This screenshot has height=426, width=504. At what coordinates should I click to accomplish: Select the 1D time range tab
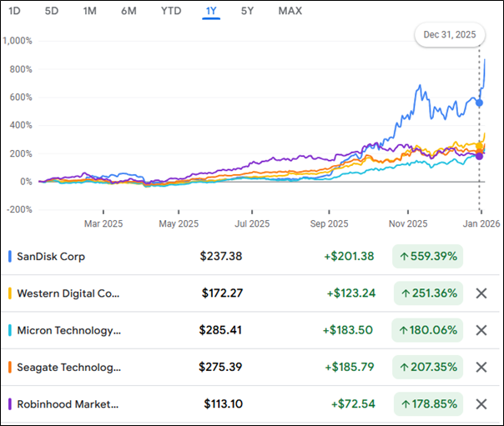click(14, 11)
